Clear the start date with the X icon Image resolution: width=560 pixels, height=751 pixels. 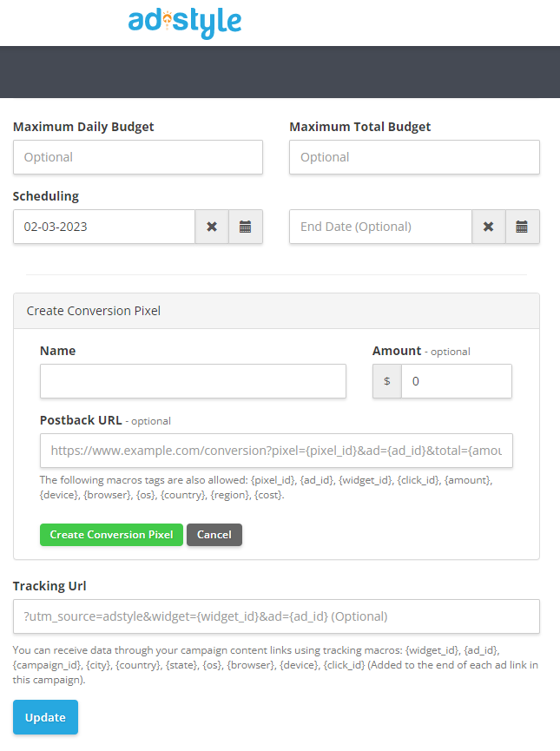tap(212, 227)
